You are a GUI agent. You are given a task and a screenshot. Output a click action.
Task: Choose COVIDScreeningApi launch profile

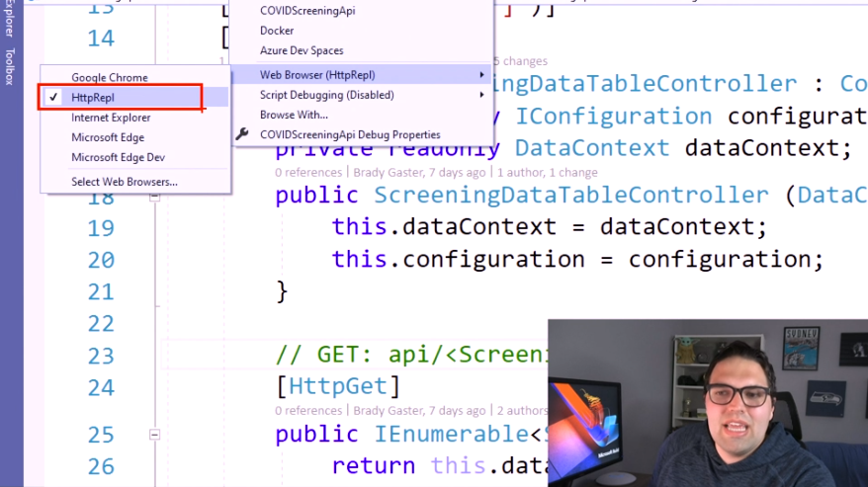coord(307,11)
